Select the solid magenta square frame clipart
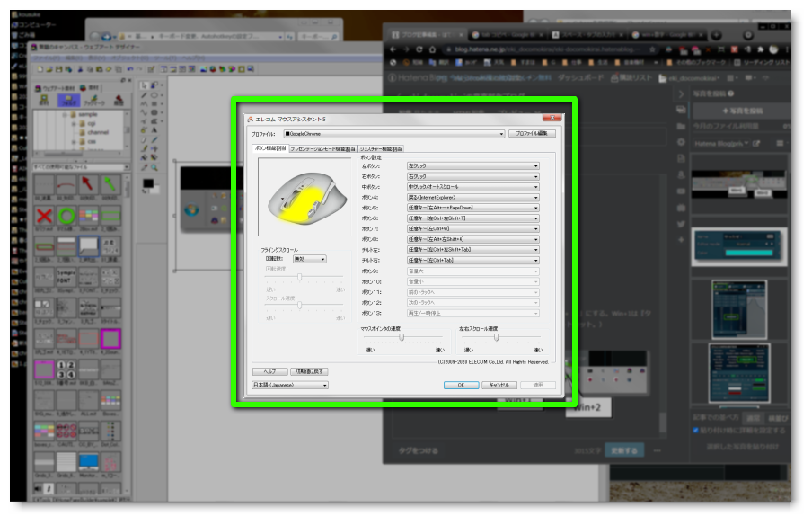This screenshot has width=812, height=525. (x=110, y=339)
